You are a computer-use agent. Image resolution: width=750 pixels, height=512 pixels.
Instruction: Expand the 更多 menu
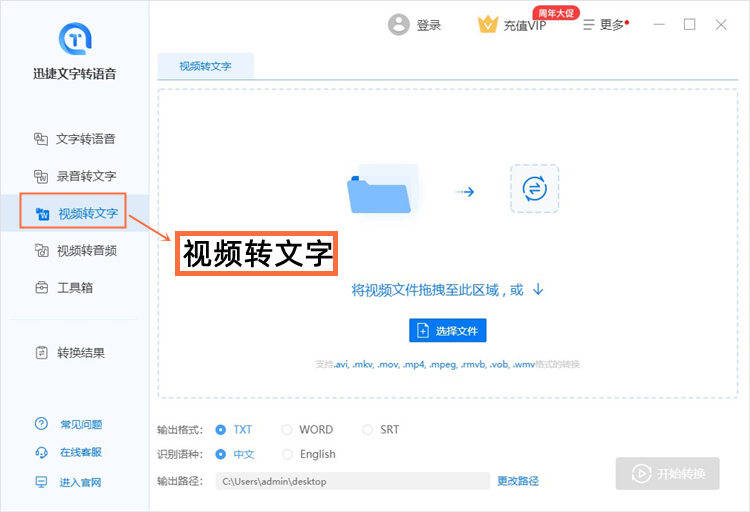[605, 25]
